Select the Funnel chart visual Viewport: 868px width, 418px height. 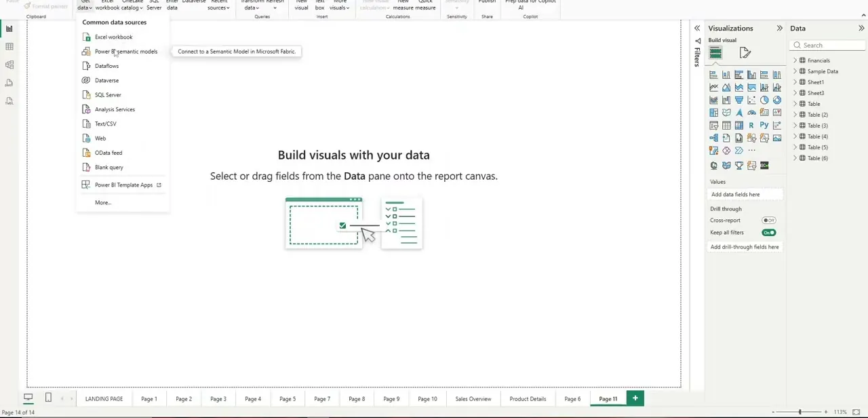pyautogui.click(x=739, y=100)
